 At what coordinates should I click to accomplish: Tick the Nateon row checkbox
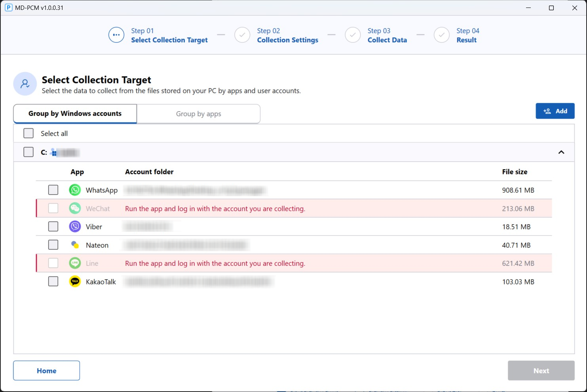pos(53,245)
